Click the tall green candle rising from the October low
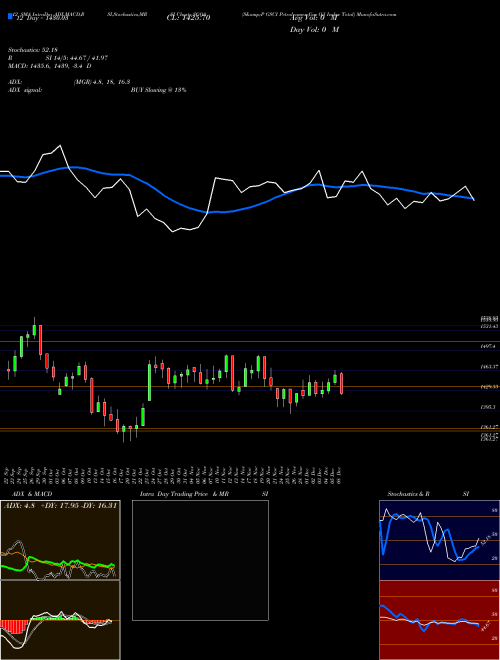The width and height of the screenshot is (500, 660). coord(149,382)
